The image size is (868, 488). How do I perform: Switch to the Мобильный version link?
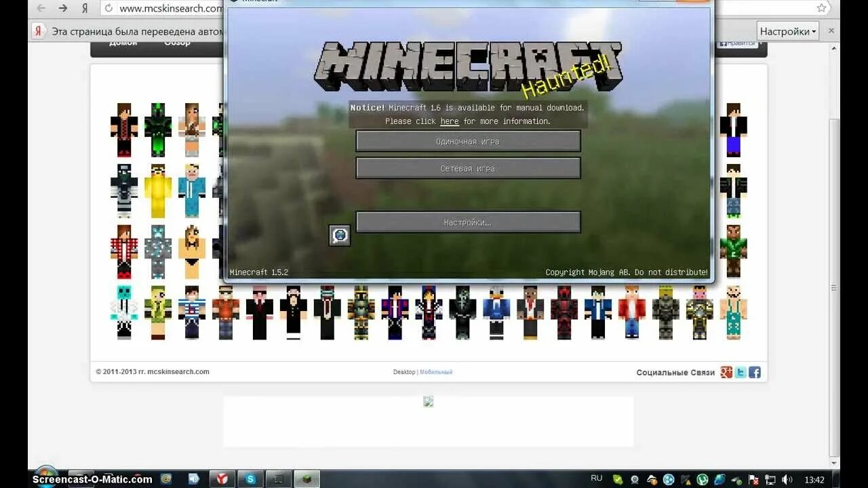tap(436, 372)
